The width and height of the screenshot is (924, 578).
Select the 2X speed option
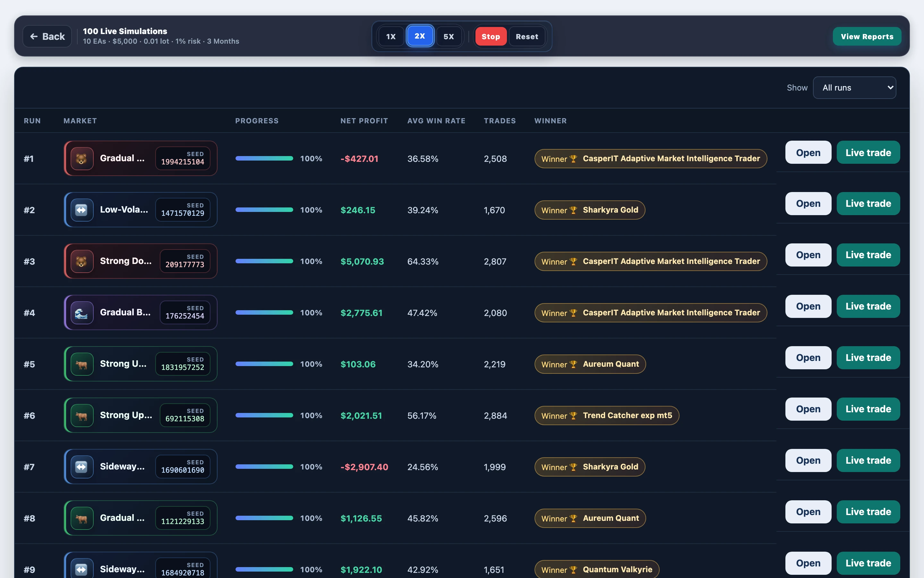click(420, 36)
